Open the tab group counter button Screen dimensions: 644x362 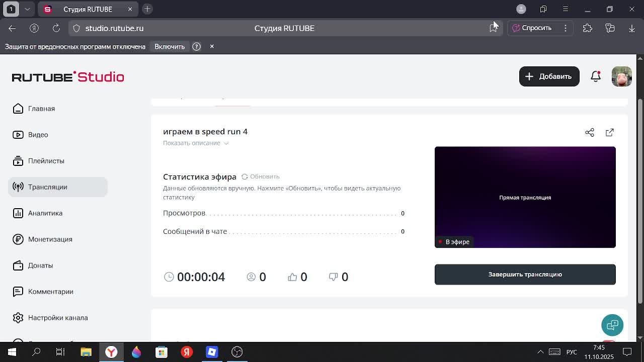[11, 9]
